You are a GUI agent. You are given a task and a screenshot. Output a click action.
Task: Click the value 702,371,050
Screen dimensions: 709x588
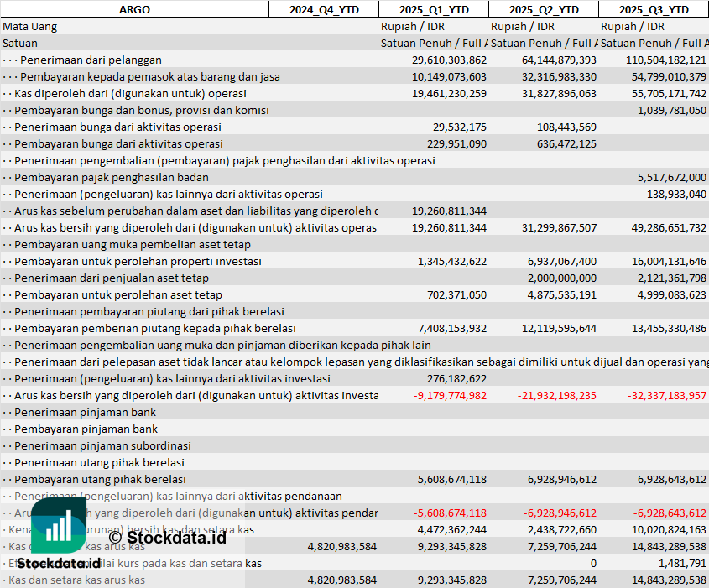pyautogui.click(x=456, y=294)
